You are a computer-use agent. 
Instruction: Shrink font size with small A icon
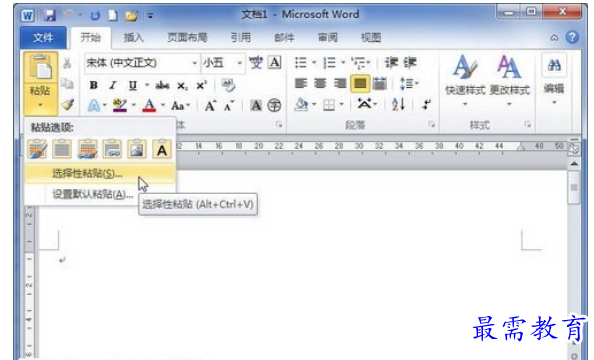[229, 106]
